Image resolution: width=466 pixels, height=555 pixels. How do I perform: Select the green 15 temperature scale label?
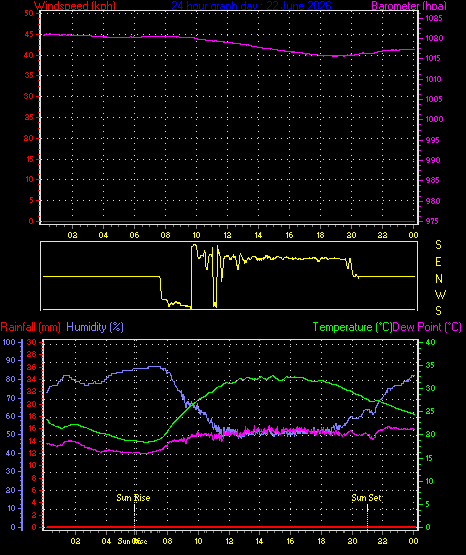[x=429, y=458]
